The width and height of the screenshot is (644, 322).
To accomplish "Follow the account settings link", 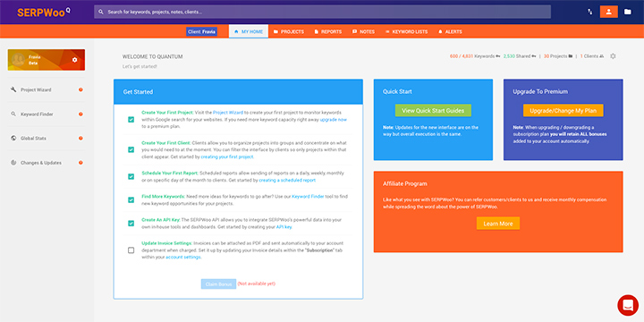I will (x=183, y=257).
